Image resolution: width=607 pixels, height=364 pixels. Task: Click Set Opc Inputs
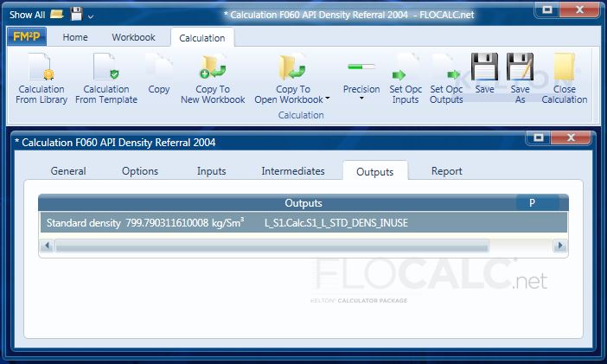405,79
